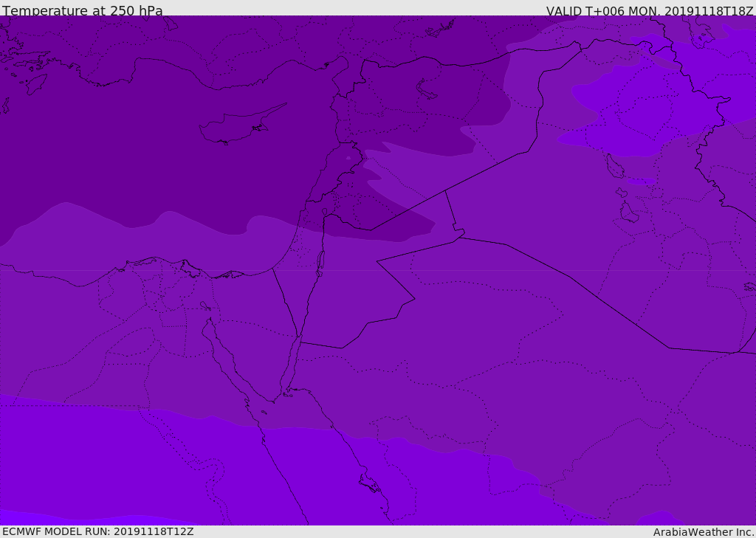Click the 'Temperature at 250 hPa' title

point(83,11)
